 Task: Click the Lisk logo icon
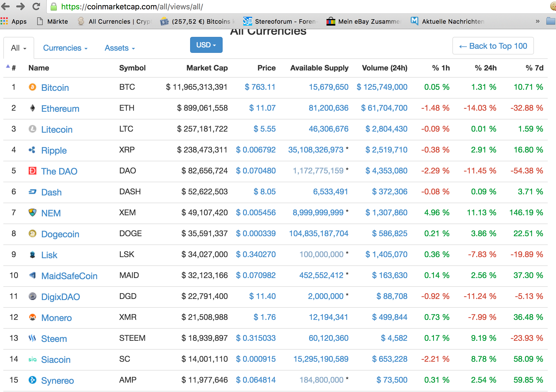33,254
